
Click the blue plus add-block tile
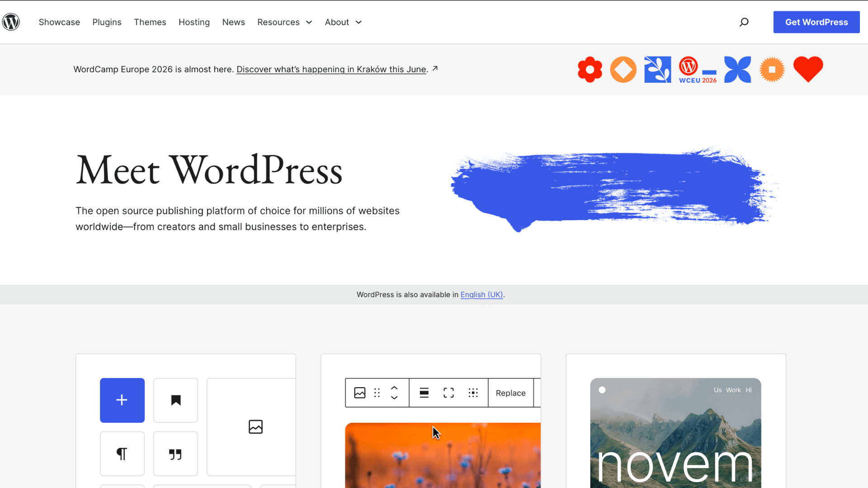click(x=122, y=400)
